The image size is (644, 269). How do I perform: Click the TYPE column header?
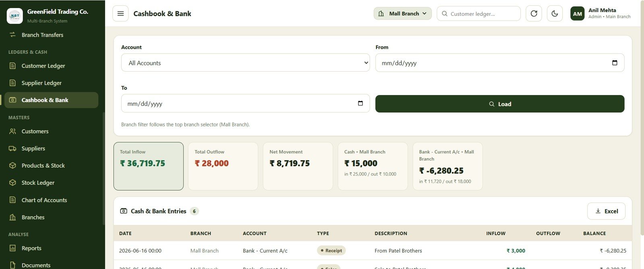coord(323,233)
